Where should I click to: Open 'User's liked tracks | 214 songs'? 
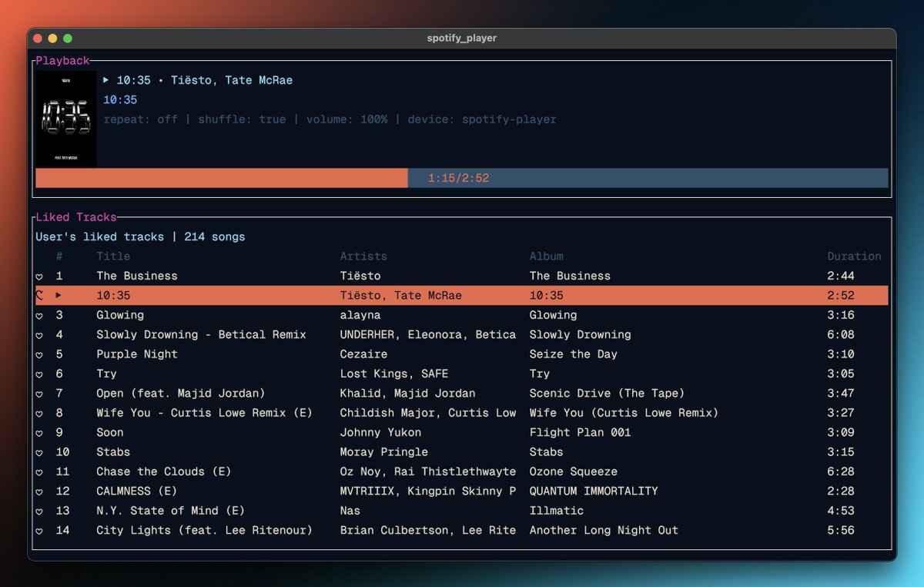pyautogui.click(x=140, y=236)
